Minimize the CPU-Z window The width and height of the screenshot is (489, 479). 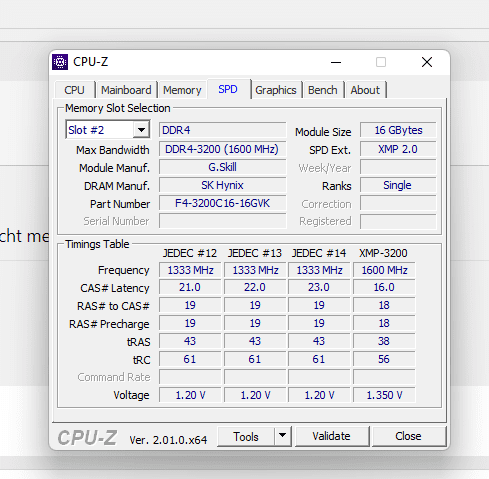(336, 62)
